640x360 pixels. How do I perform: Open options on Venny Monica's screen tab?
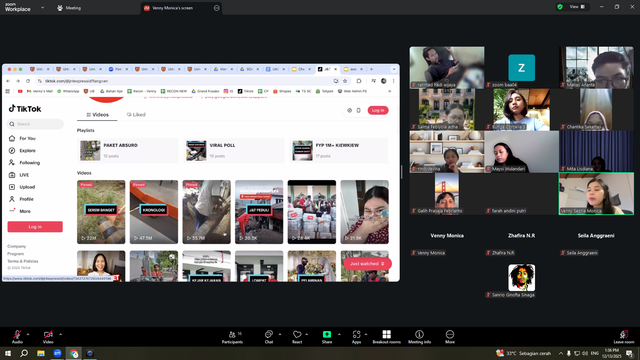click(216, 8)
